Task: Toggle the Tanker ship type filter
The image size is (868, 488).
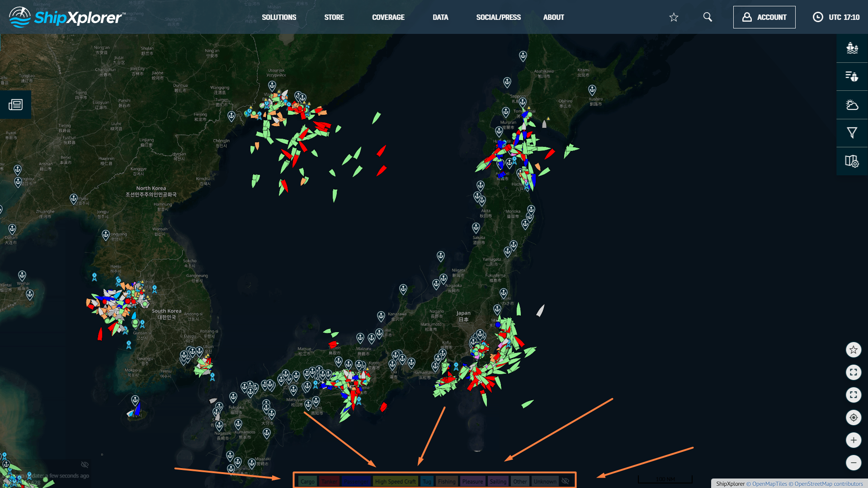Action: [x=329, y=481]
